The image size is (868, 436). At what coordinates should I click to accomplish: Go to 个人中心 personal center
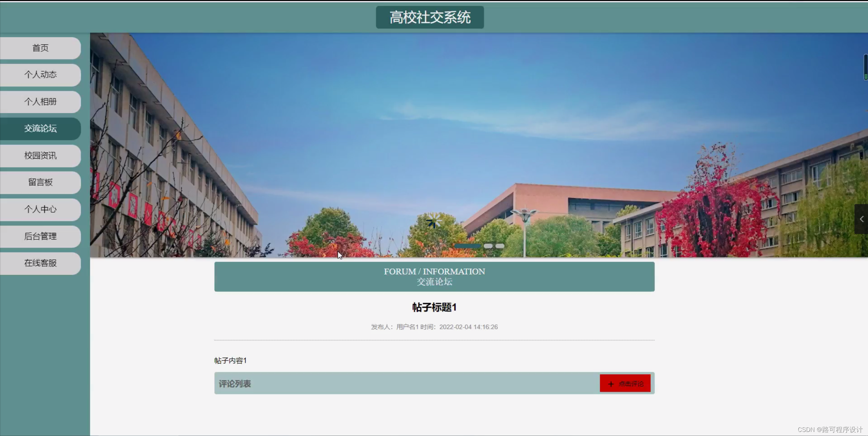pyautogui.click(x=40, y=209)
